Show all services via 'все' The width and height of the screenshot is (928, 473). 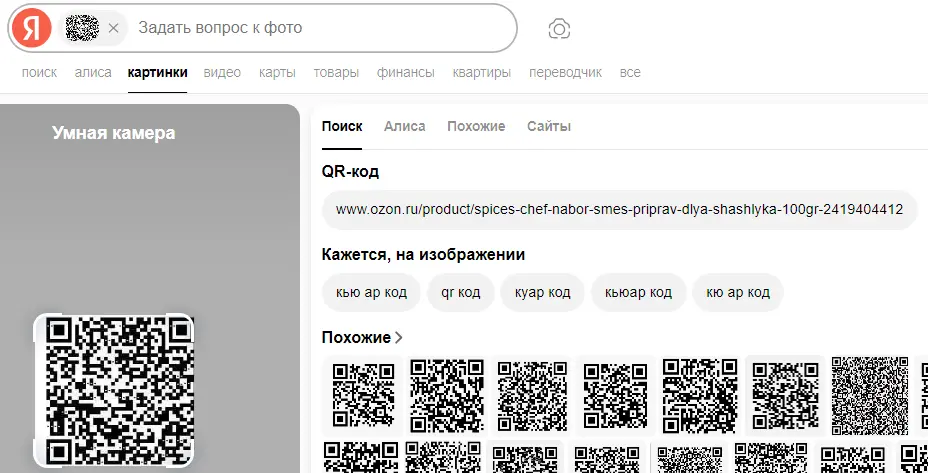(x=630, y=72)
